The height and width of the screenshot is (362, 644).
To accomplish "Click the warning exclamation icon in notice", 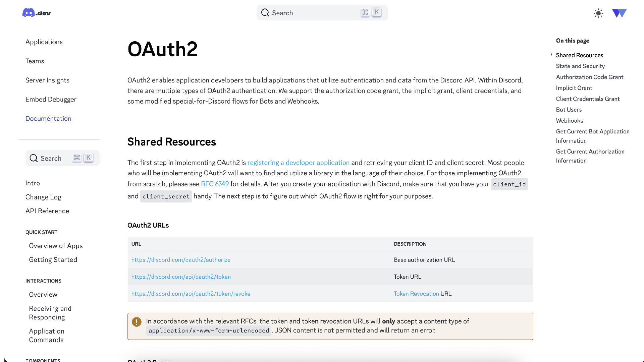I will coord(137,322).
